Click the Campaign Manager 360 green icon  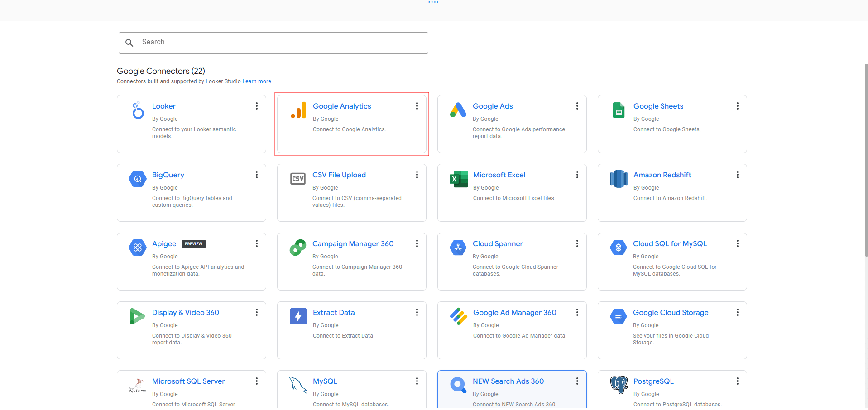point(298,248)
